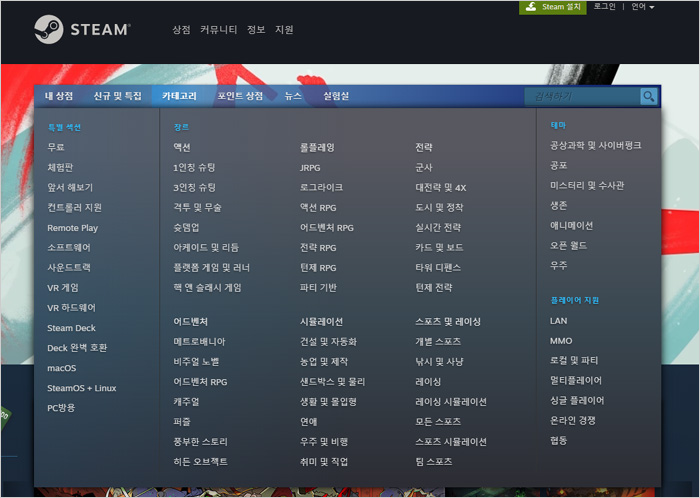The image size is (700, 498).
Task: Open the 타워 디펜스 strategy category
Action: (438, 267)
